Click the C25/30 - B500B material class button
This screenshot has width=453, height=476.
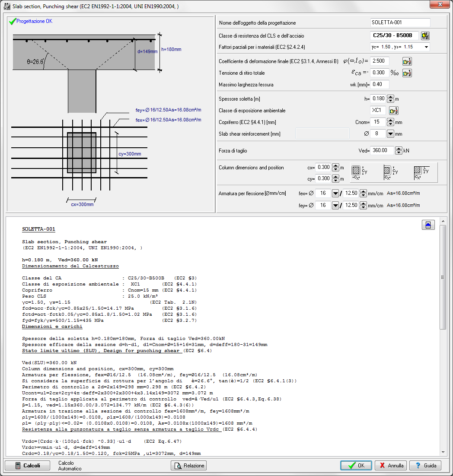click(x=394, y=35)
